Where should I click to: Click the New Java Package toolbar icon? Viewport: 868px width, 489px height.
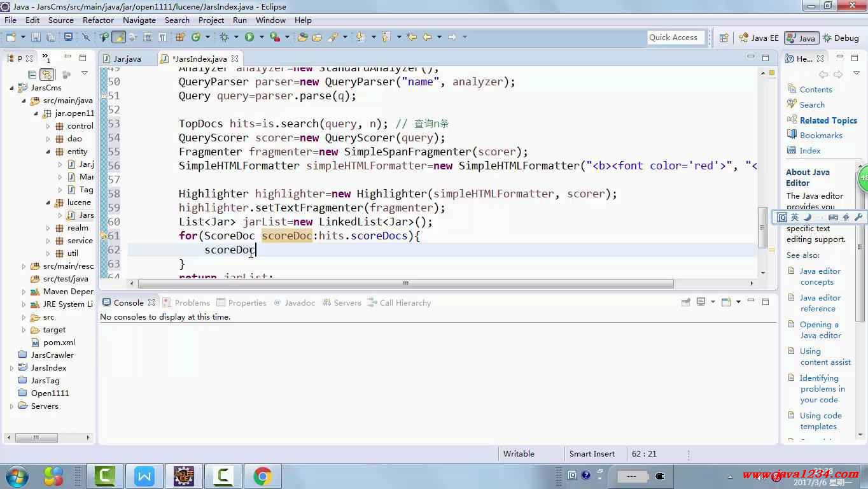(179, 37)
